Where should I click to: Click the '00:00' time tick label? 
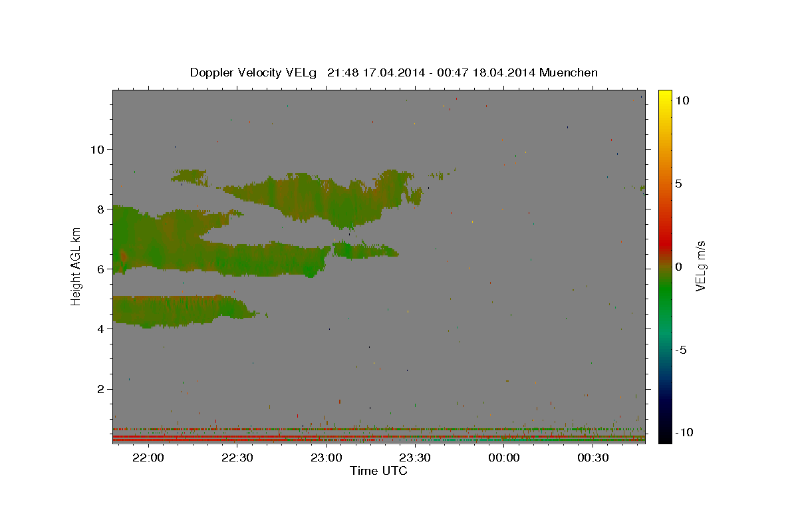(504, 458)
